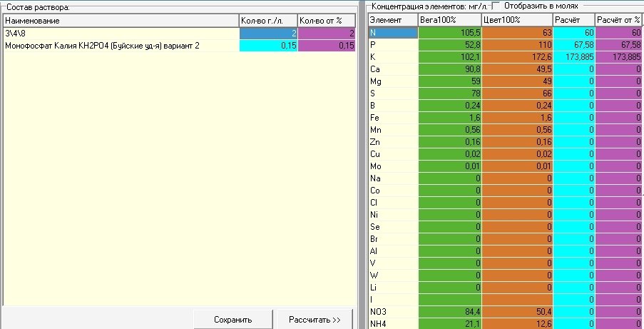The width and height of the screenshot is (644, 329).
Task: Click Цвет100% value 172,6 for K
Action: coord(517,57)
